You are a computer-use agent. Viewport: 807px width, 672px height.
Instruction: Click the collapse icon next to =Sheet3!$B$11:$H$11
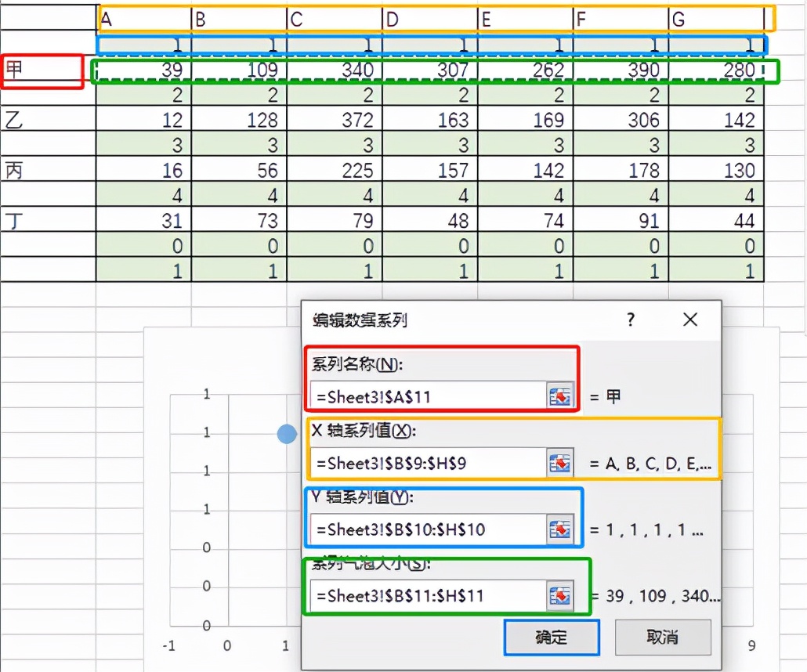[559, 595]
